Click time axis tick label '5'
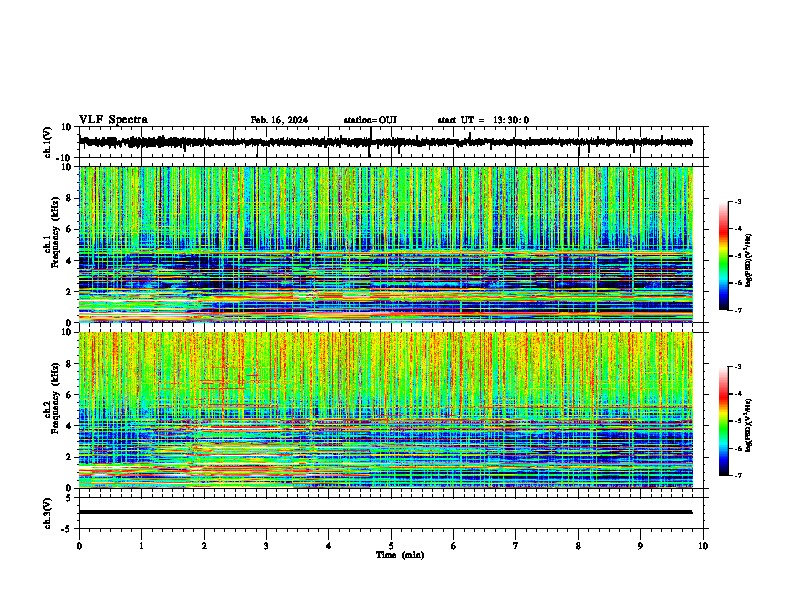Image resolution: width=792 pixels, height=612 pixels. point(391,546)
